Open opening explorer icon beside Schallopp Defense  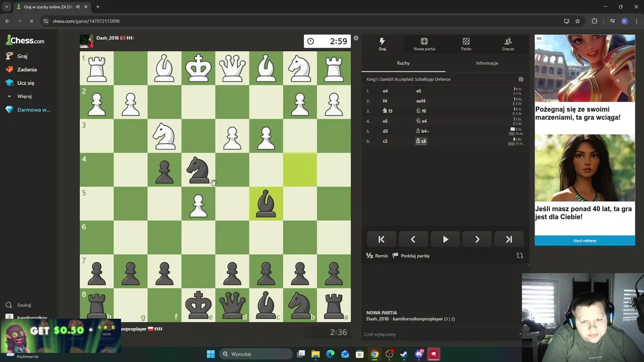coord(521,79)
